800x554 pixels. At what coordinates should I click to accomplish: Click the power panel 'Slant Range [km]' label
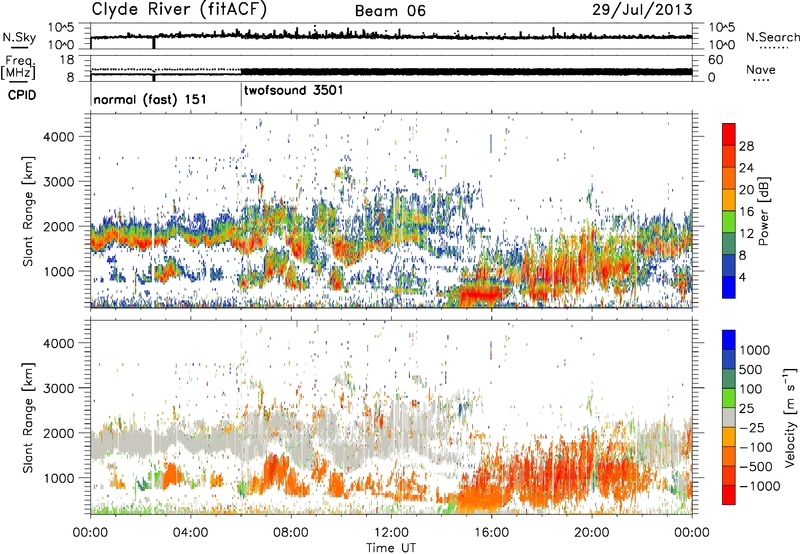coord(28,211)
